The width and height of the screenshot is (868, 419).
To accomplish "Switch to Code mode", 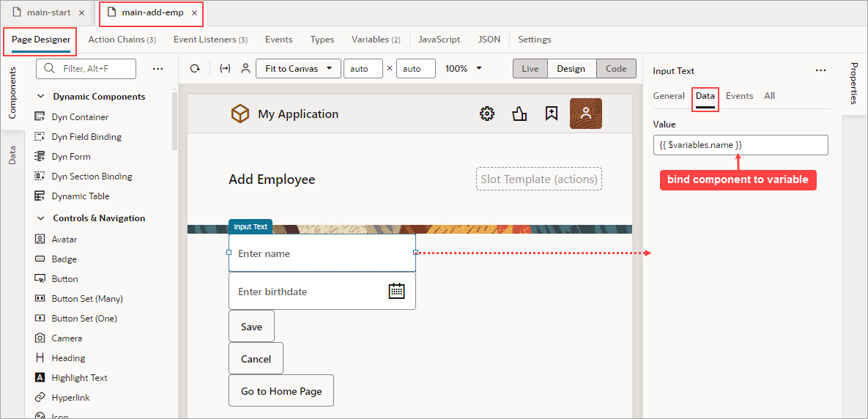I will 616,69.
